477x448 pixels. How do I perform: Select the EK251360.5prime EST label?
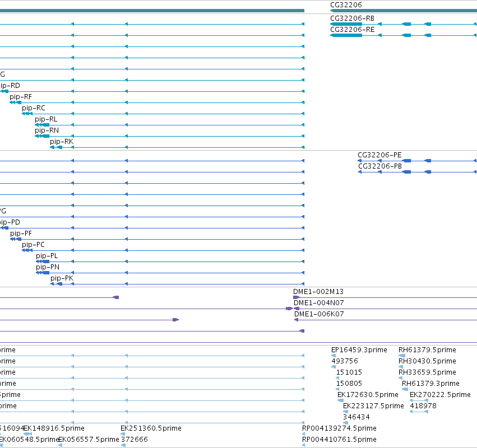click(x=151, y=428)
